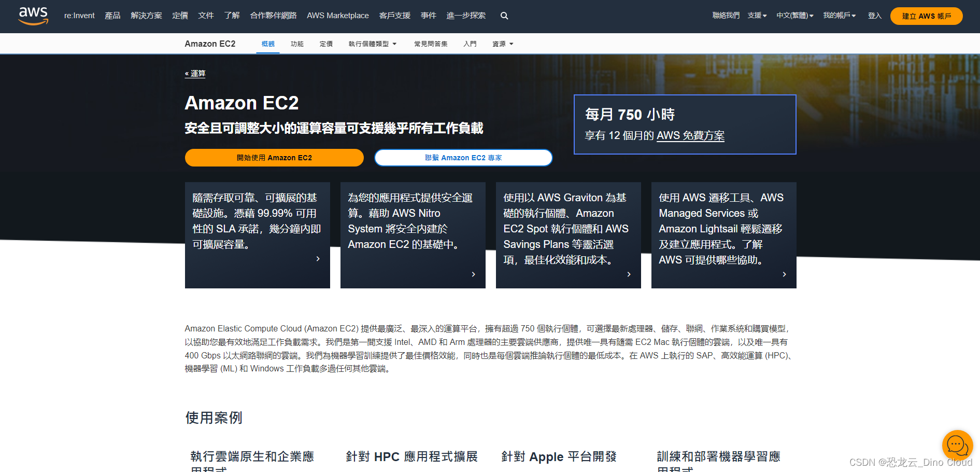The image size is (980, 472).
Task: Expand the 我的帳戶 dropdown
Action: pos(839,16)
